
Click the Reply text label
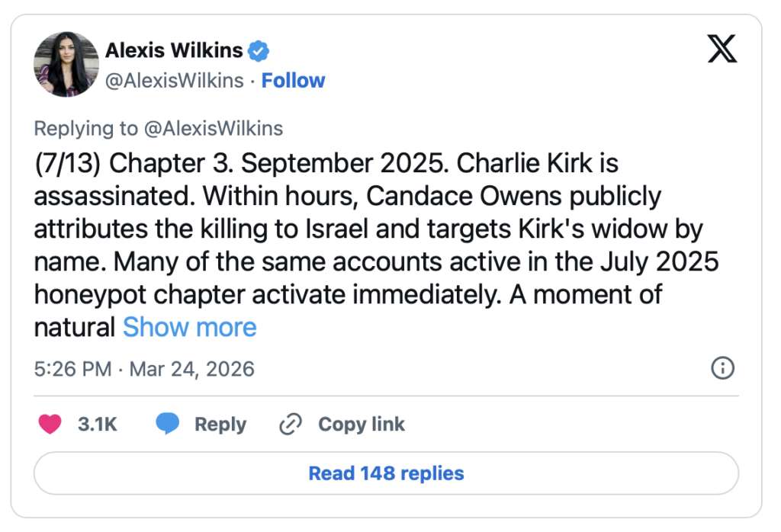pos(220,425)
